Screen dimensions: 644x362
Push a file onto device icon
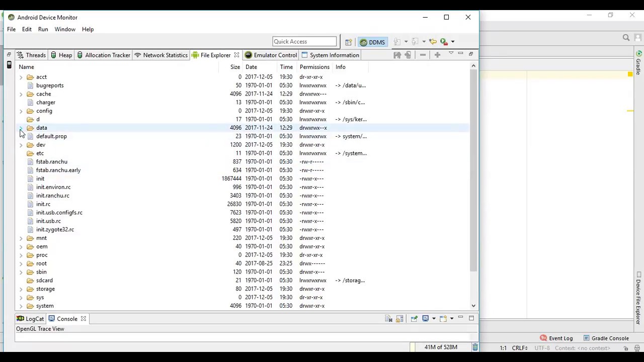[408, 55]
